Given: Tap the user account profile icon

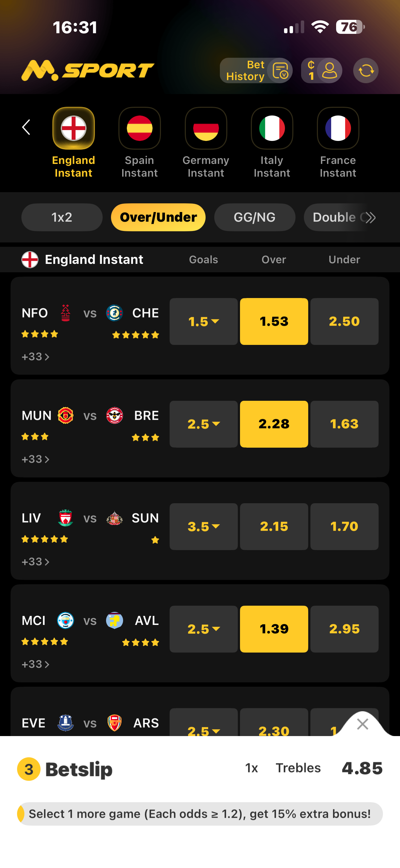Looking at the screenshot, I should pyautogui.click(x=329, y=71).
